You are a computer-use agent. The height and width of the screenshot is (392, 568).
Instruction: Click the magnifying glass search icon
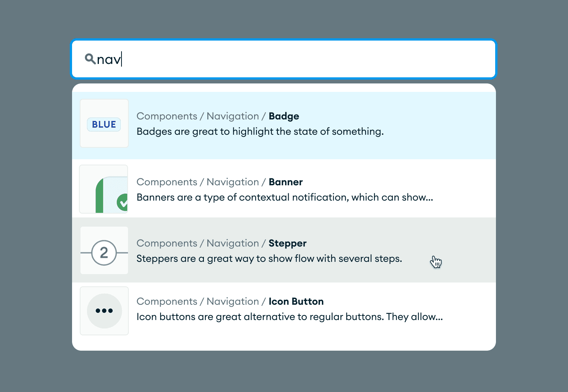(90, 59)
